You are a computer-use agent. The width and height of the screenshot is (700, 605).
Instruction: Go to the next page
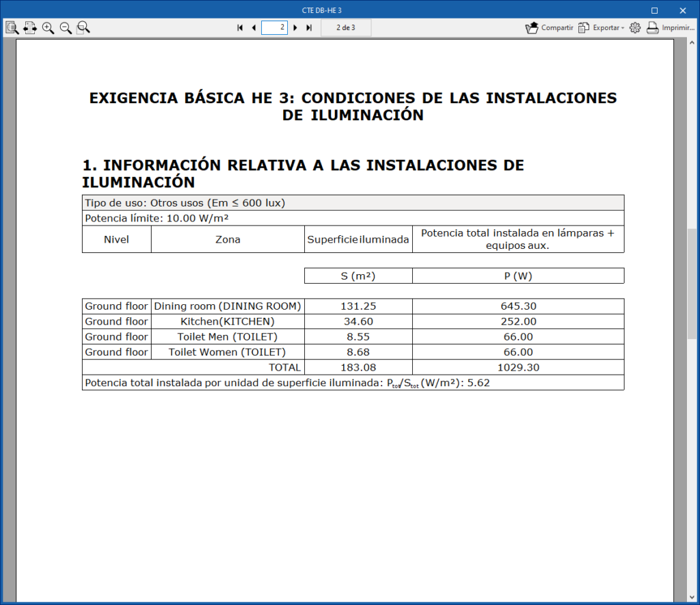click(x=295, y=27)
